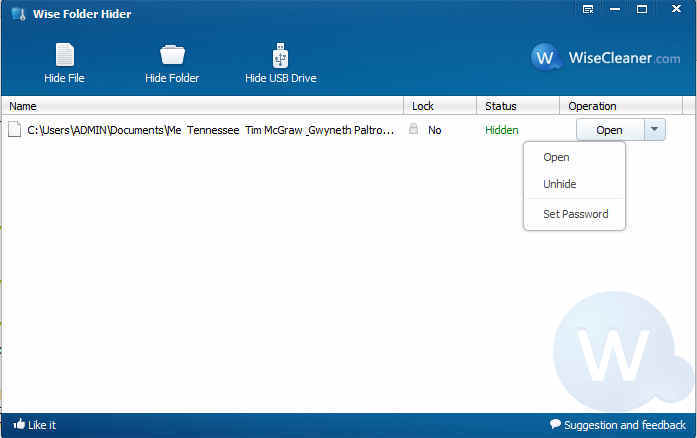Open the feedback menu icon in title bar
This screenshot has width=697, height=438.
(588, 9)
